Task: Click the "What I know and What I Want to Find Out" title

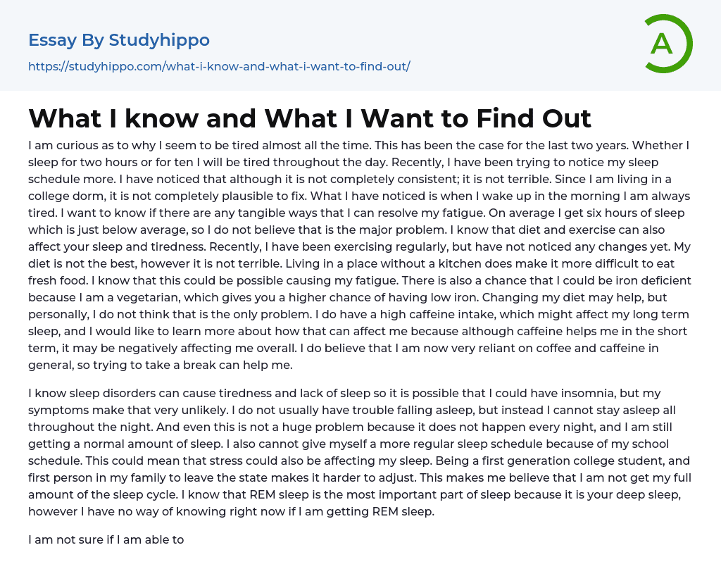Action: 310,118
